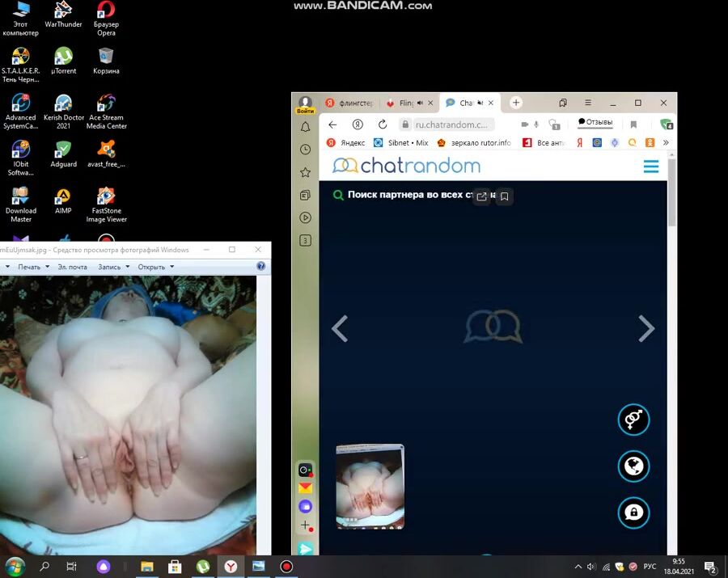Click the help icon in photo viewer
Screen dimensions: 728x578
[x=261, y=266]
